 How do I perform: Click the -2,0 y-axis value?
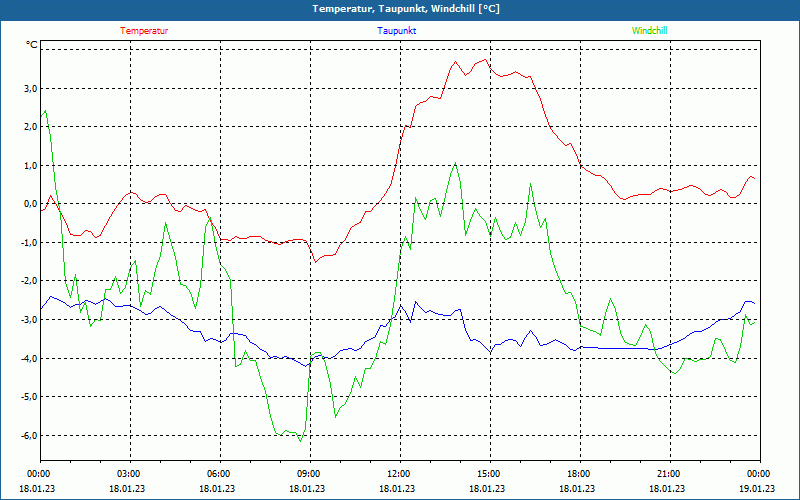30,281
